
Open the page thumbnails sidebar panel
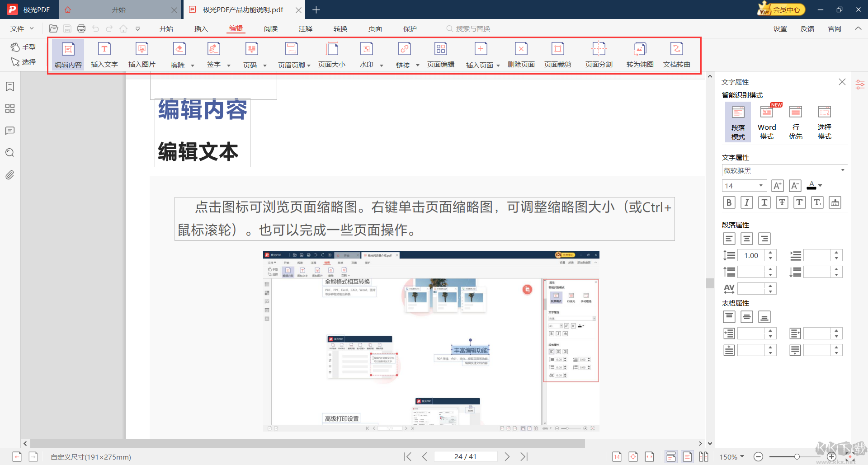tap(10, 108)
